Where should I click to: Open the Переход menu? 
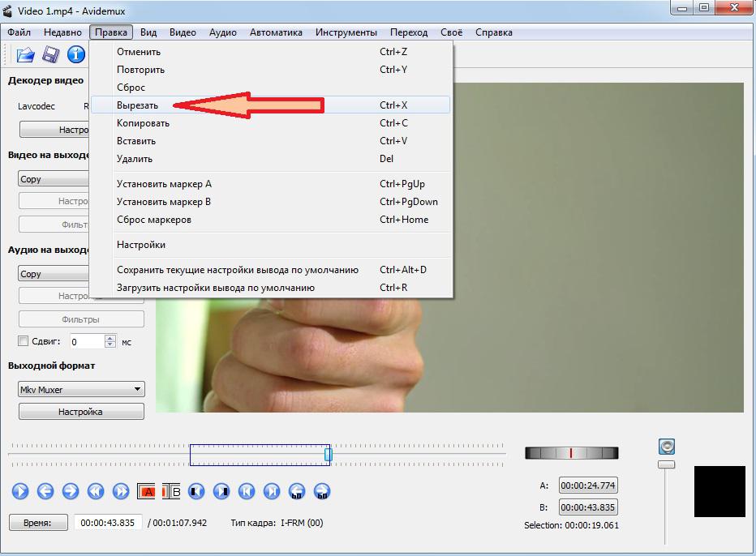[409, 32]
